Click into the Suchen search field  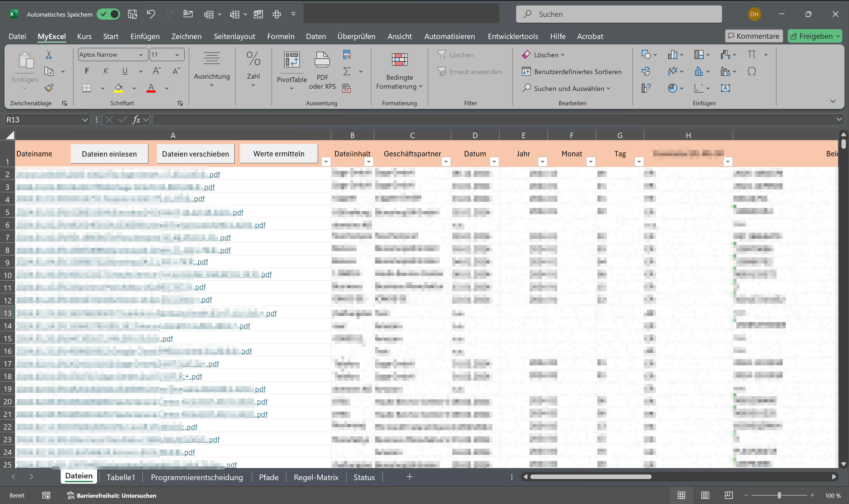[618, 14]
